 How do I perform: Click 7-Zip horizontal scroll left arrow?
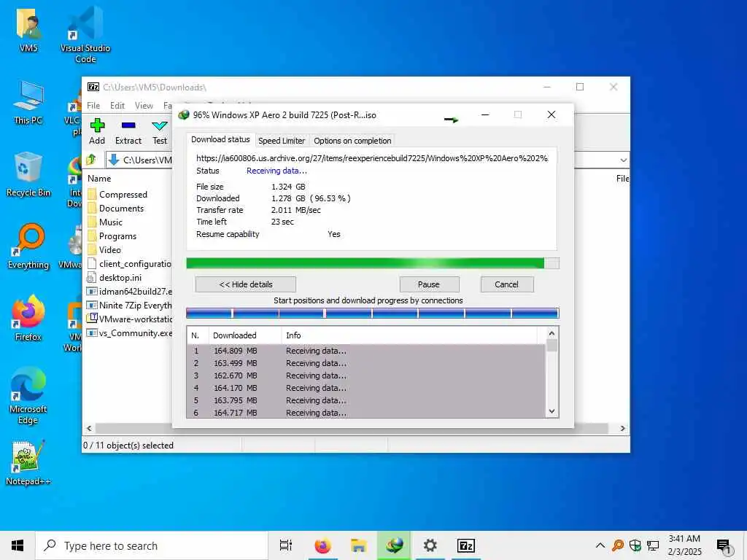pyautogui.click(x=89, y=428)
